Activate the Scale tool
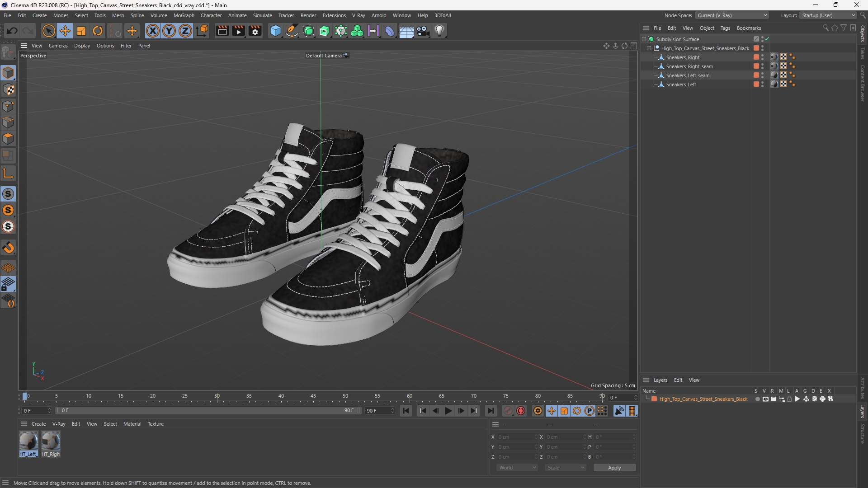This screenshot has width=868, height=488. [81, 31]
